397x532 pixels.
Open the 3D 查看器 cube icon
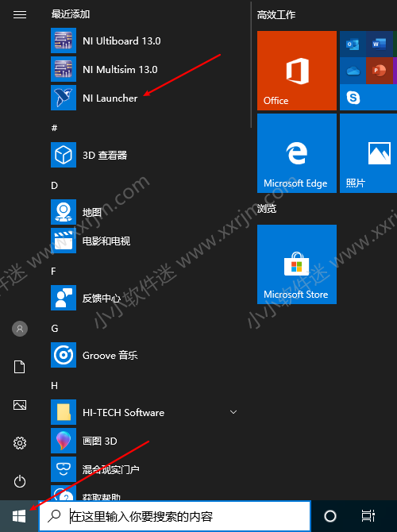(x=64, y=155)
